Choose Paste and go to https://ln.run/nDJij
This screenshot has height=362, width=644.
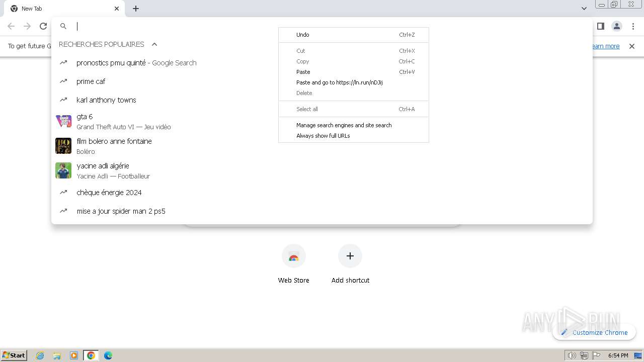[x=354, y=82]
